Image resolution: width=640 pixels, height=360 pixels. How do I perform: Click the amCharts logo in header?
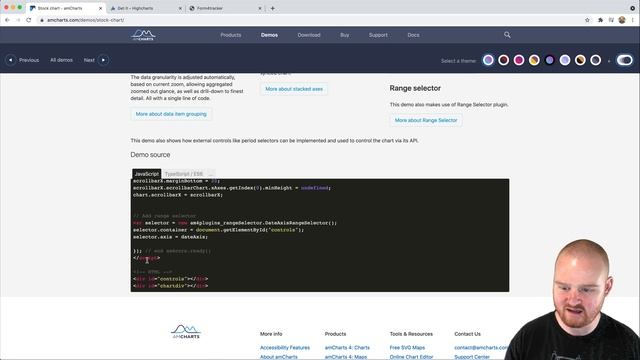coord(143,35)
